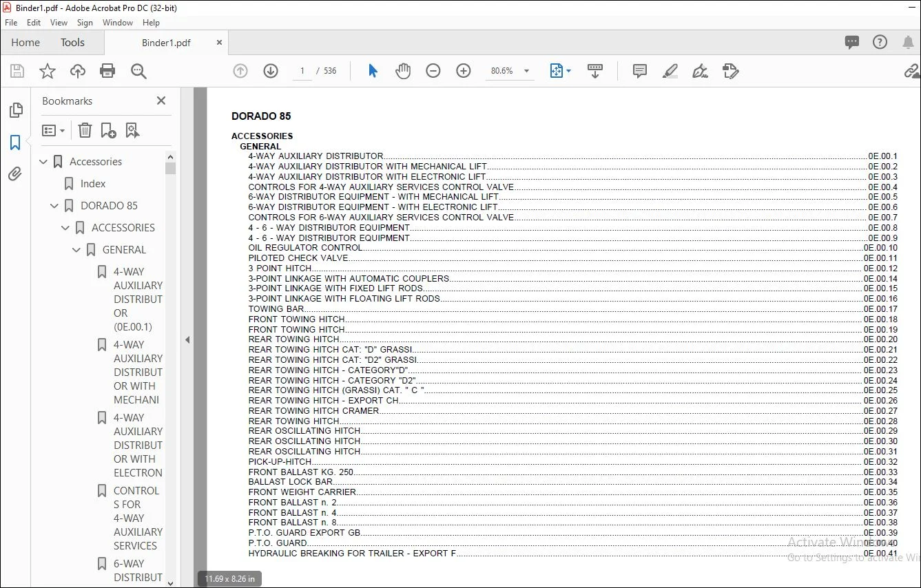This screenshot has height=588, width=921.
Task: Open the View menu
Action: pos(59,23)
